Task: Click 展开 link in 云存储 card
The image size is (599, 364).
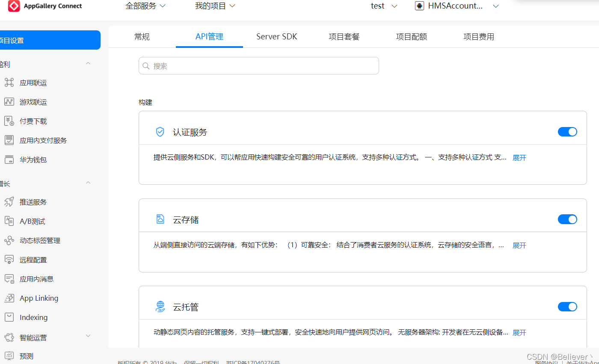Action: pos(519,246)
